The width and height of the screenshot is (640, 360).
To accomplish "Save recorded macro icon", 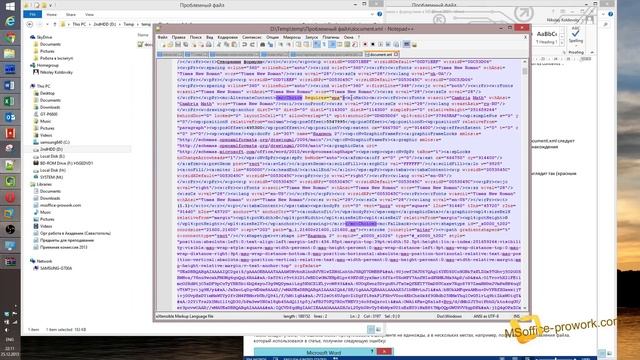I will click(x=396, y=44).
